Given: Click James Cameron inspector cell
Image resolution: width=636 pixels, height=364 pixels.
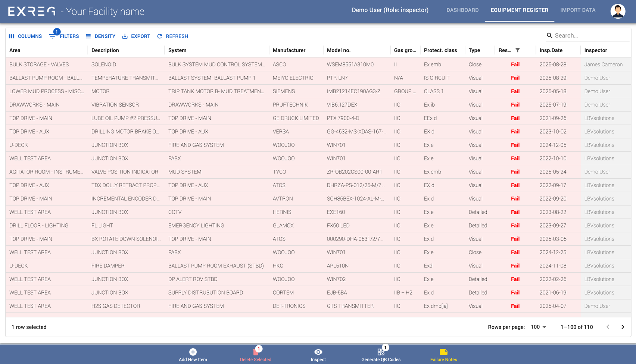Looking at the screenshot, I should tap(604, 65).
